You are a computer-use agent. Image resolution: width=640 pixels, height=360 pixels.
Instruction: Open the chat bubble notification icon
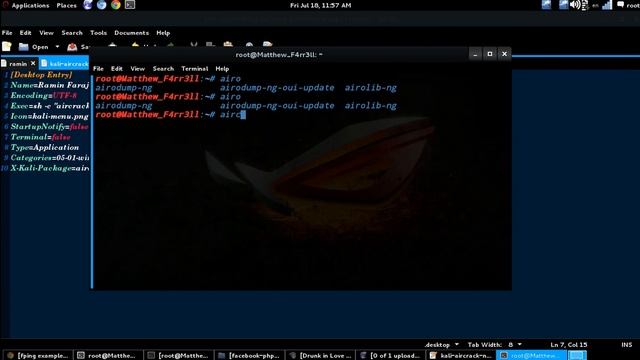click(620, 5)
